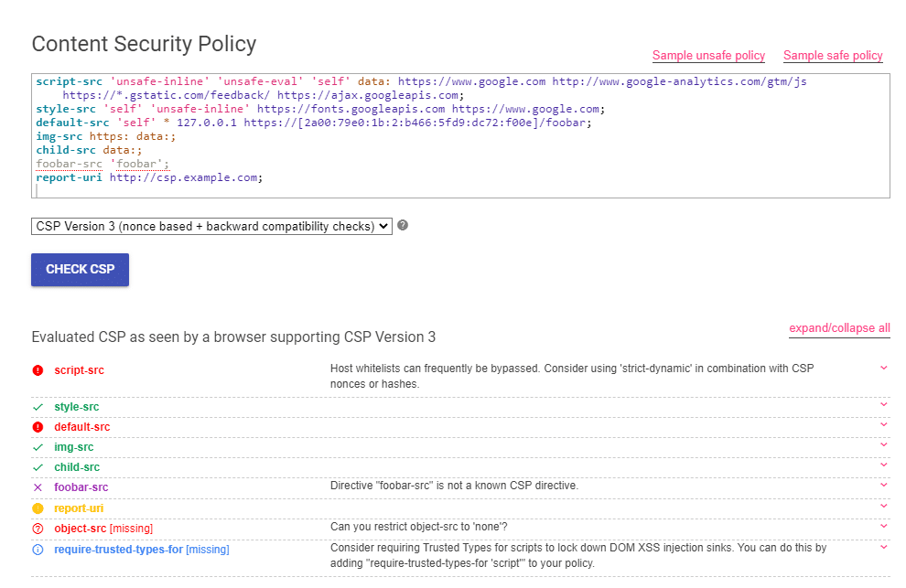
Task: Click the expand/collapse all link
Action: 839,328
